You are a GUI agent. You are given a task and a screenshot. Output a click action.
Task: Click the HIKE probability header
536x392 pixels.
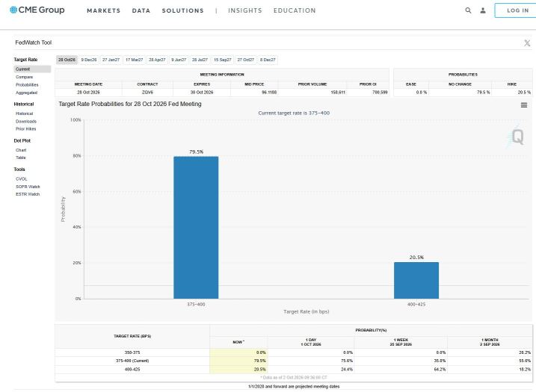click(x=512, y=84)
